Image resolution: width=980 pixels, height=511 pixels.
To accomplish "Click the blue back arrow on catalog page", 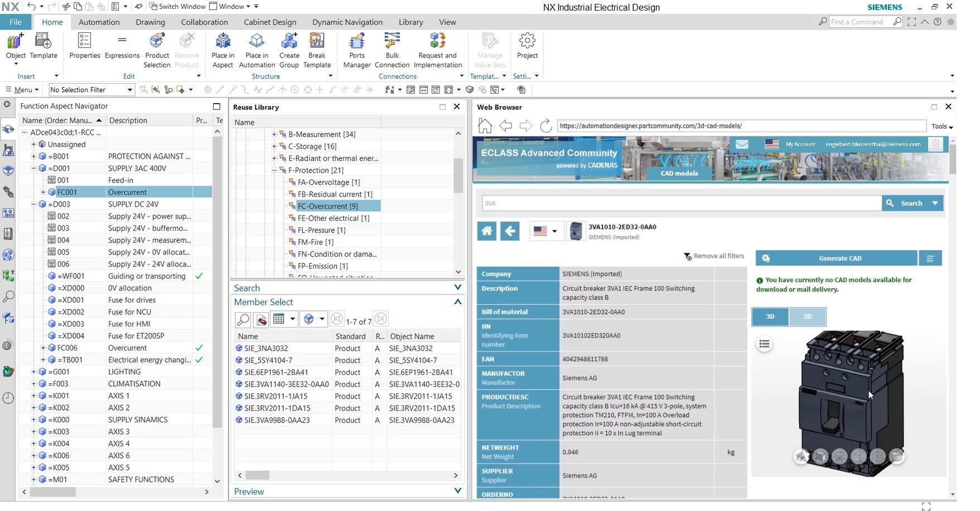I will (510, 231).
